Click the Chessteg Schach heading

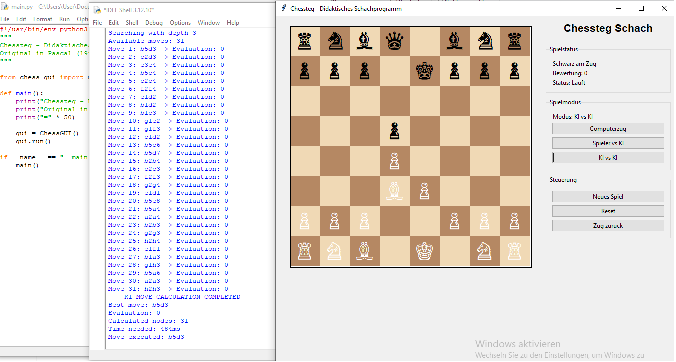pos(608,28)
